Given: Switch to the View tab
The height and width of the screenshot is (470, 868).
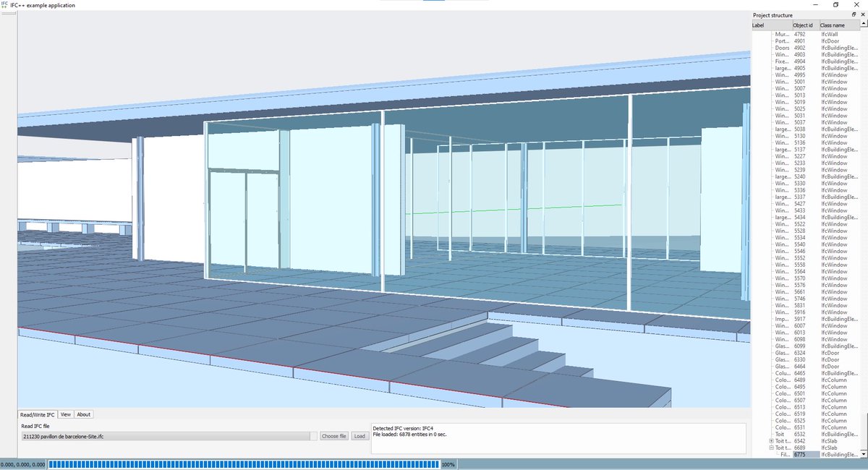Looking at the screenshot, I should (x=66, y=414).
